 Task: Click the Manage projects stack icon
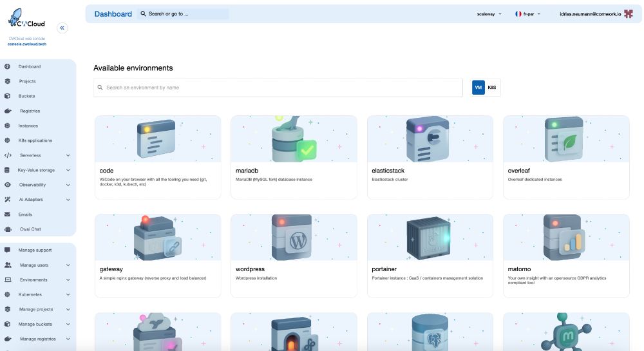[7, 309]
